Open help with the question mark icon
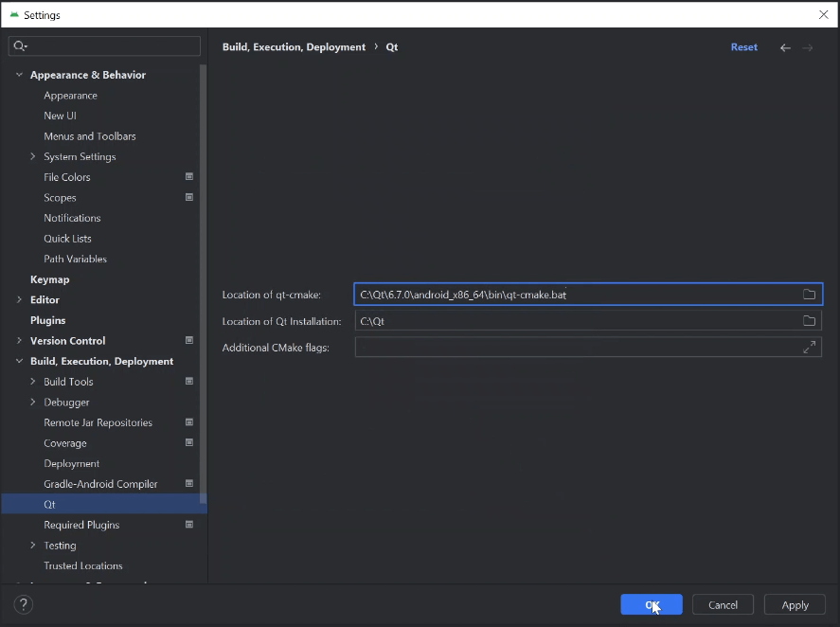 (x=24, y=604)
